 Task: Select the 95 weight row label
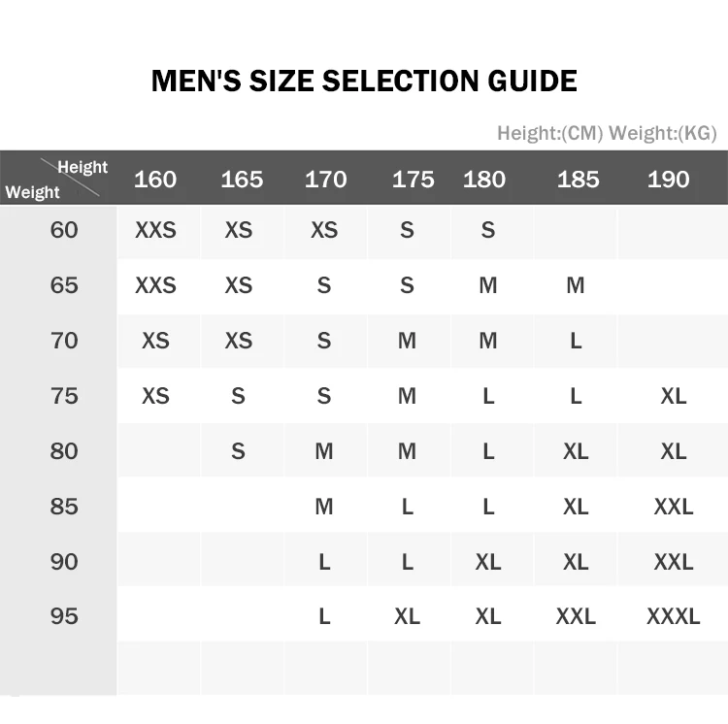(64, 616)
